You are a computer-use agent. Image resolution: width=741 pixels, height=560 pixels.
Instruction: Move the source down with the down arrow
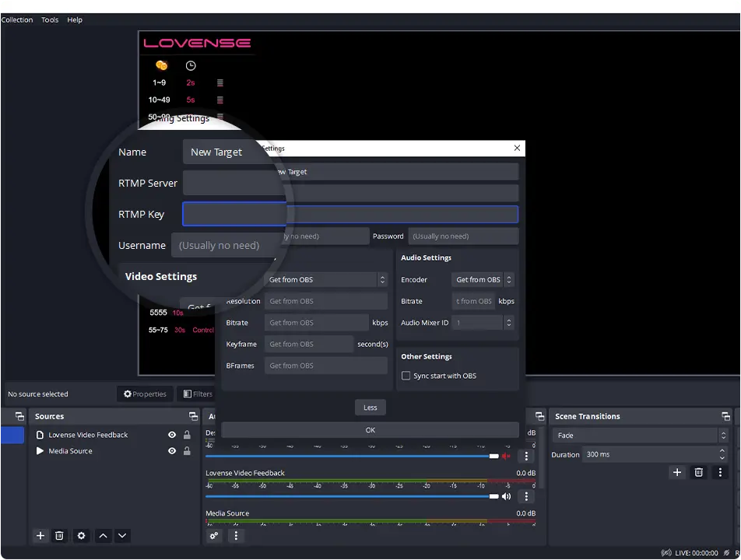pos(122,535)
